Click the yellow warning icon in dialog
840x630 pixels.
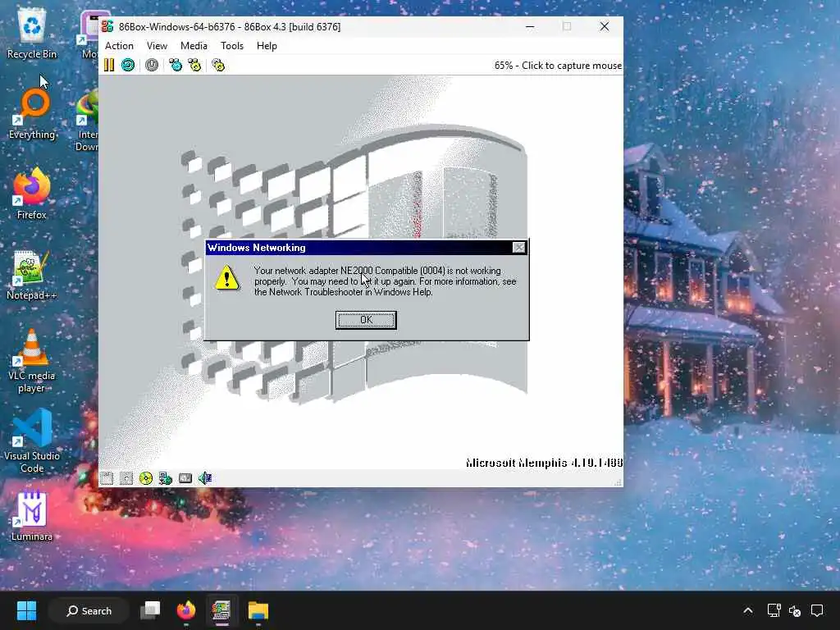pos(227,277)
